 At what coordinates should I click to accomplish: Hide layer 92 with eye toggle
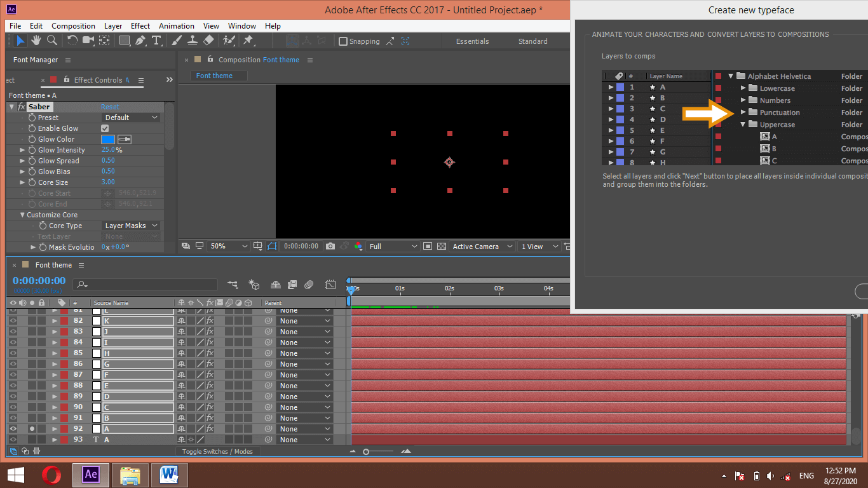click(x=13, y=429)
